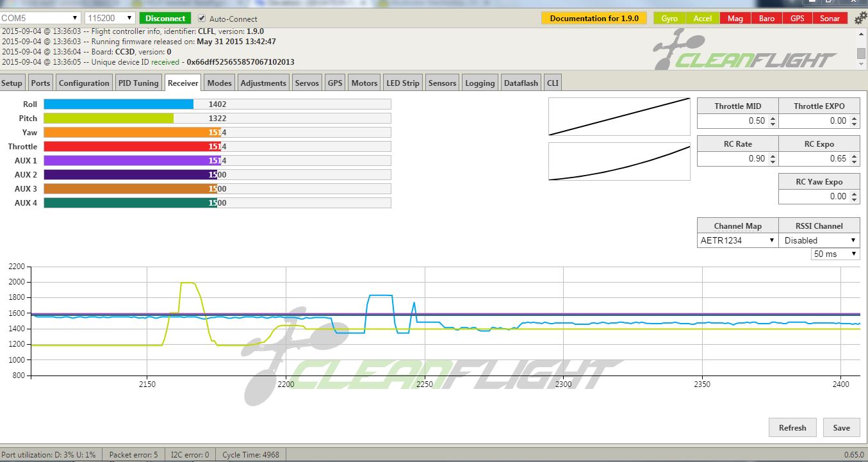Click the AUX 2 channel bar

tap(217, 174)
